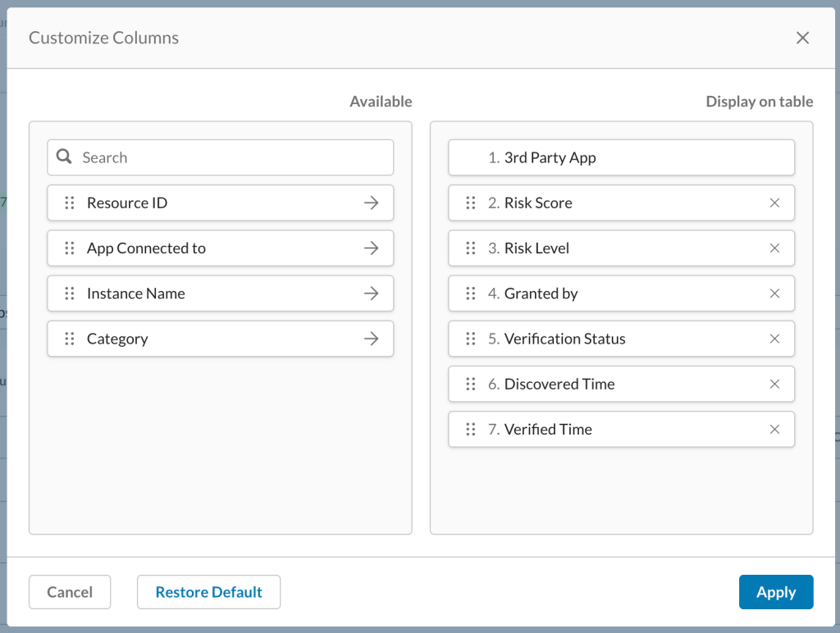Remove Verified Time from displayed columns
Screen dimensions: 840x633
[774, 429]
